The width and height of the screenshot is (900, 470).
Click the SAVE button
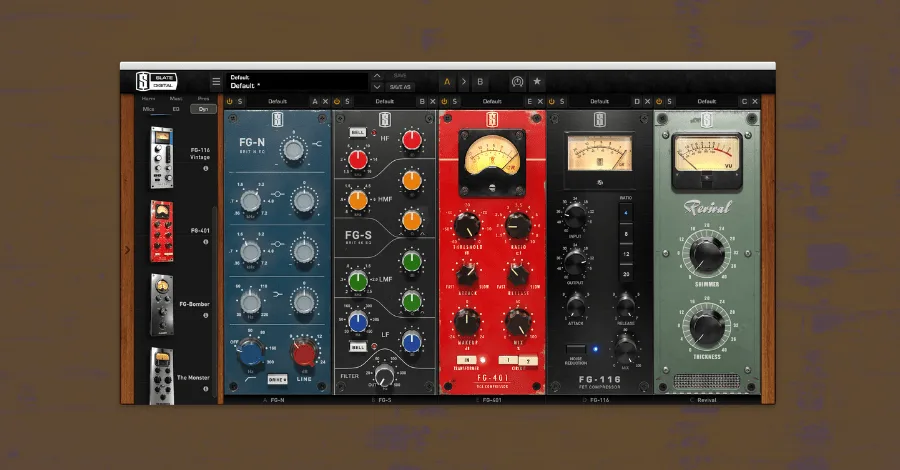click(x=400, y=76)
